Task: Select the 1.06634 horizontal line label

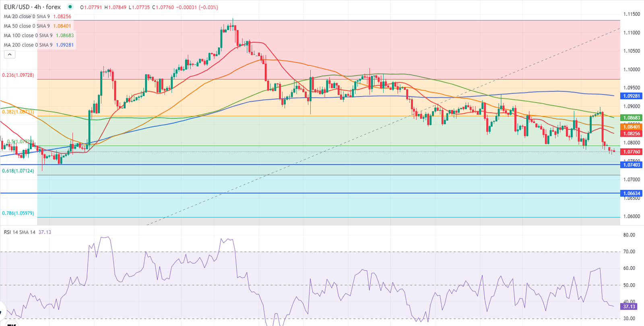Action: [x=631, y=193]
